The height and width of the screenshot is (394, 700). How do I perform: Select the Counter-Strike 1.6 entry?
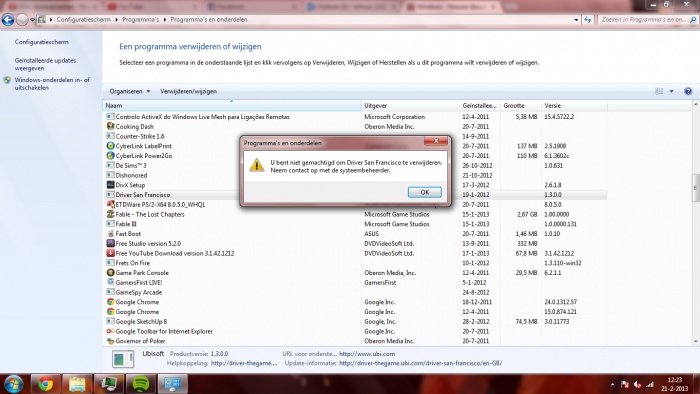(140, 136)
